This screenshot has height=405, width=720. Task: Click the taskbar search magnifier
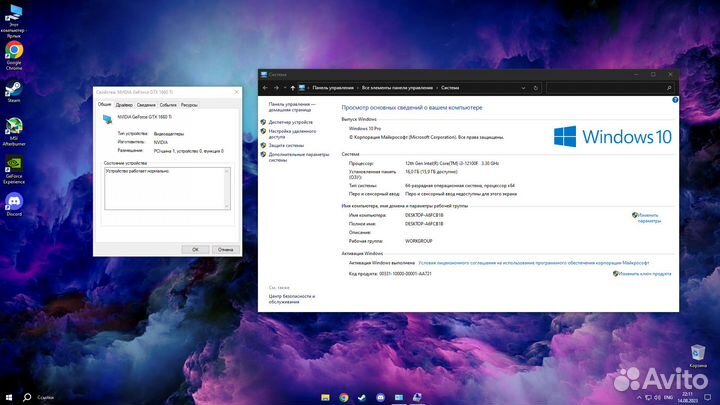[27, 397]
